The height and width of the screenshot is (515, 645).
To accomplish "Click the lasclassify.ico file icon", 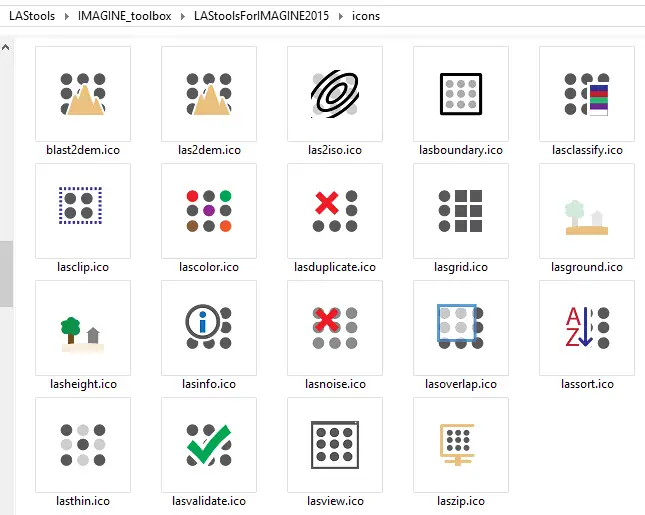I will [587, 94].
